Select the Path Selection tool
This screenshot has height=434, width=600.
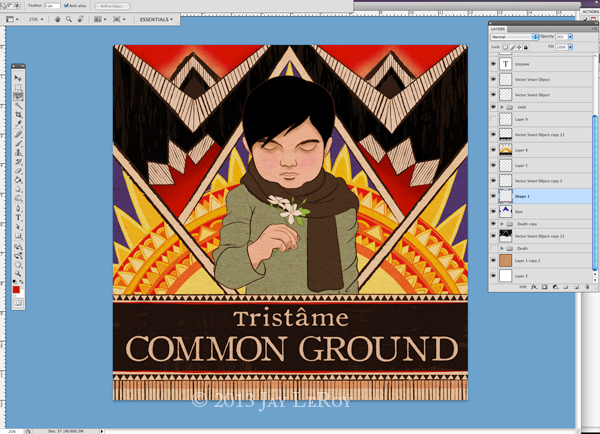point(18,227)
